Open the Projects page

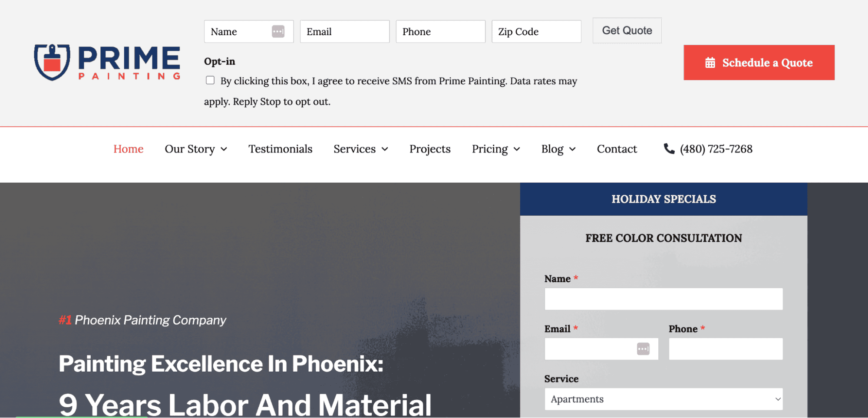[429, 149]
